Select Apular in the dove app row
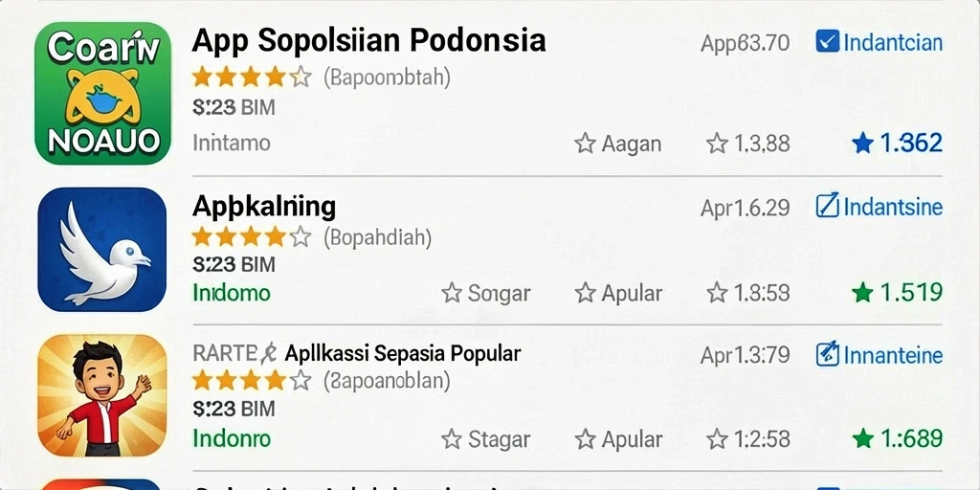This screenshot has width=980, height=490. [x=619, y=293]
